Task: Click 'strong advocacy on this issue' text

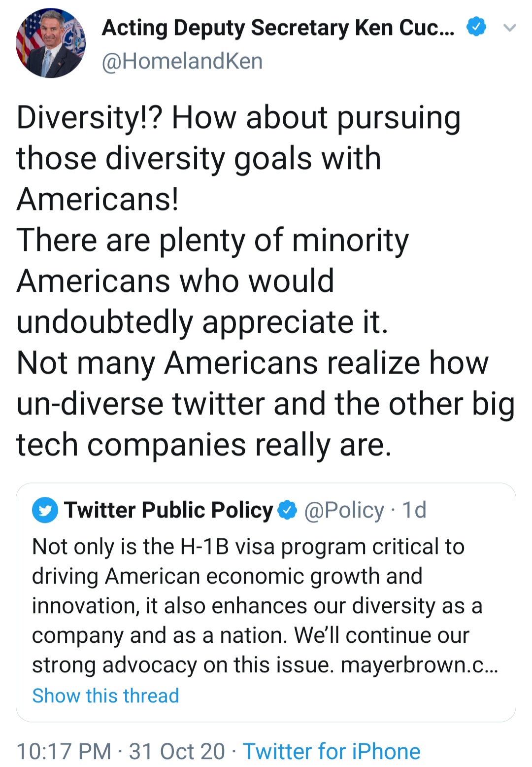Action: (x=183, y=665)
